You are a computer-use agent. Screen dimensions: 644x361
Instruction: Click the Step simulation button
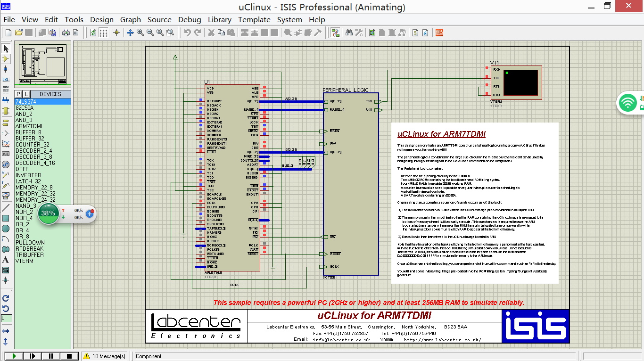(x=32, y=356)
